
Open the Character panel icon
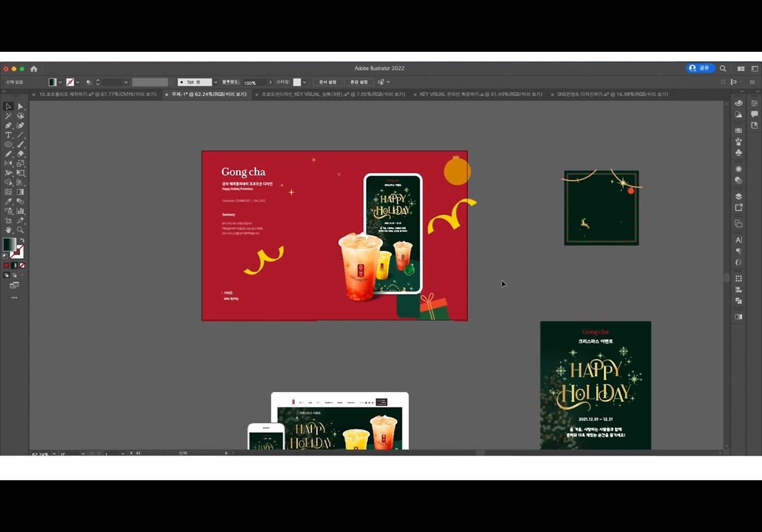point(739,240)
